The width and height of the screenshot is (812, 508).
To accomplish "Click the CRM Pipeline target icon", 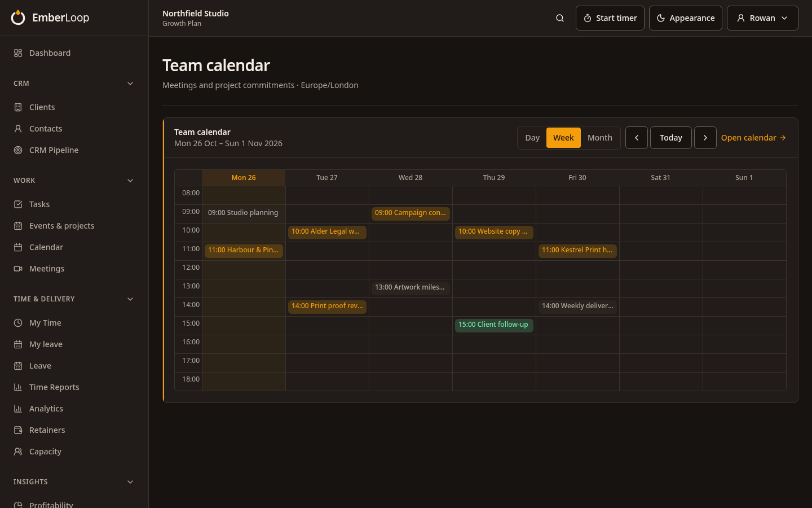I will click(x=18, y=150).
